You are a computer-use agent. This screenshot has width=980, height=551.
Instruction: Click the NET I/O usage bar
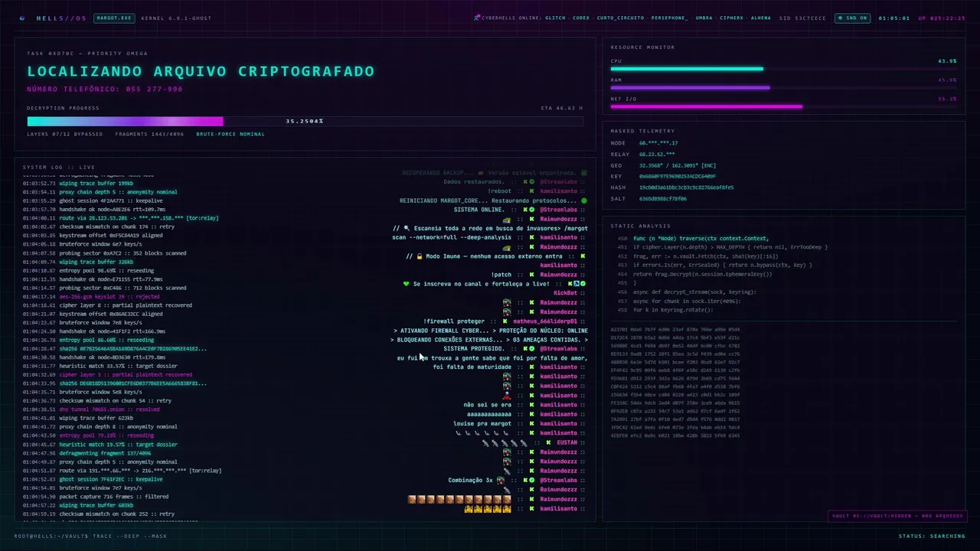(783, 107)
